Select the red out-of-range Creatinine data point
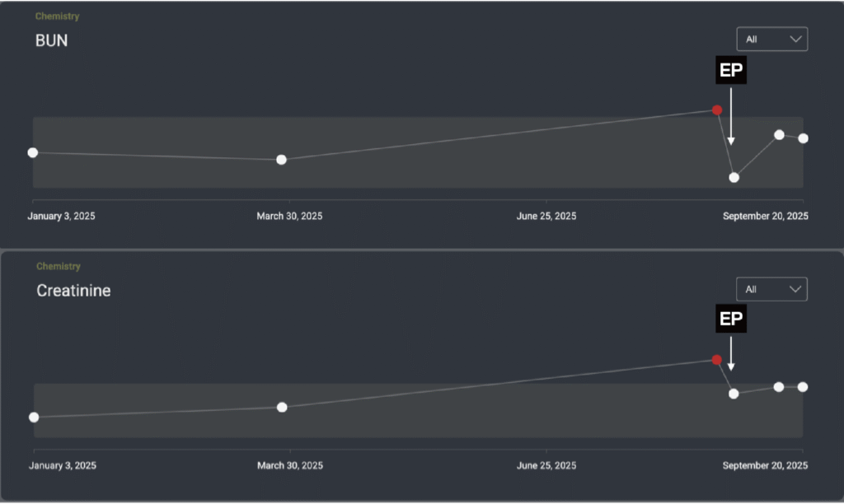Screen dimensions: 844x504 [x=717, y=360]
